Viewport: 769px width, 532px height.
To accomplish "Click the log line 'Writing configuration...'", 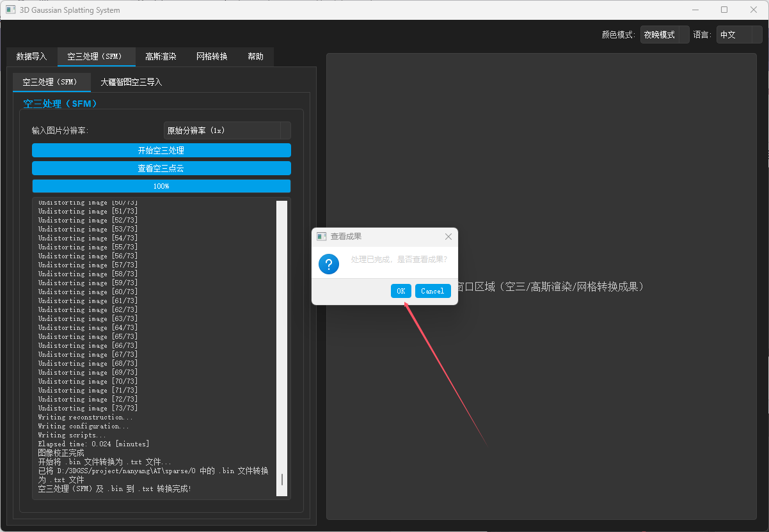I will 83,426.
